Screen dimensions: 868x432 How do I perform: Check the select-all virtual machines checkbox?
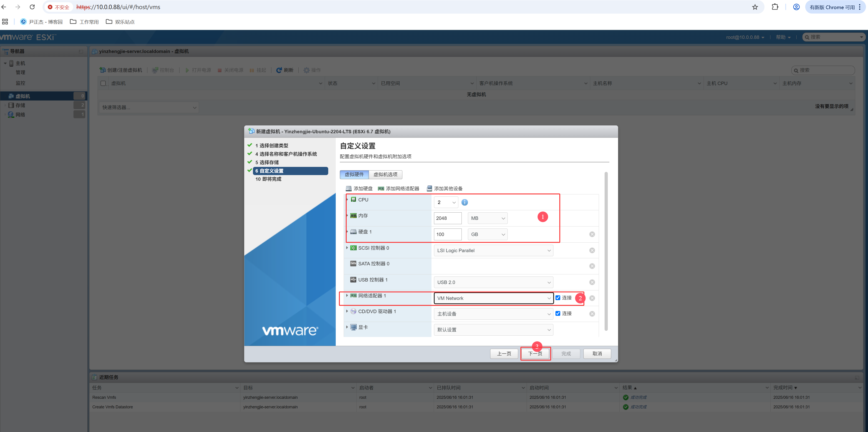click(x=103, y=83)
